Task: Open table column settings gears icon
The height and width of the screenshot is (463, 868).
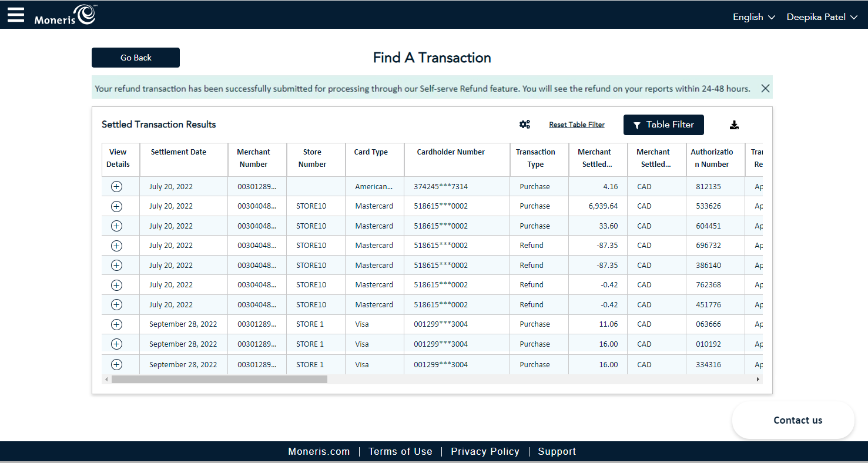Action: point(525,125)
